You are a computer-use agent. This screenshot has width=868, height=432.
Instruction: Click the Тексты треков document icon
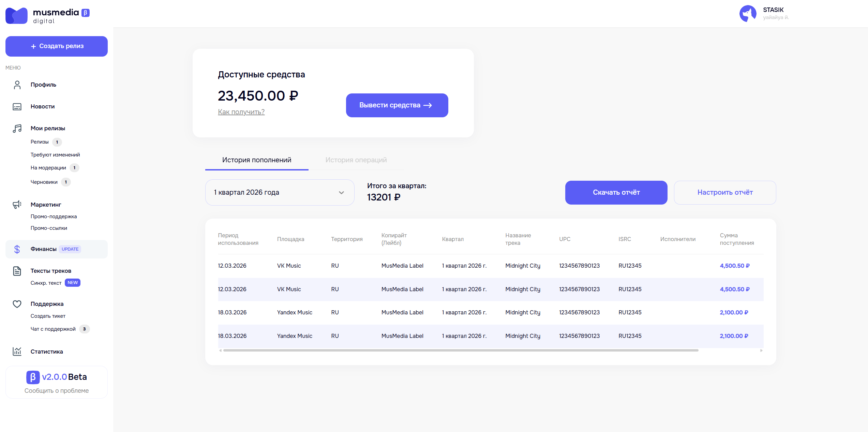pyautogui.click(x=17, y=271)
